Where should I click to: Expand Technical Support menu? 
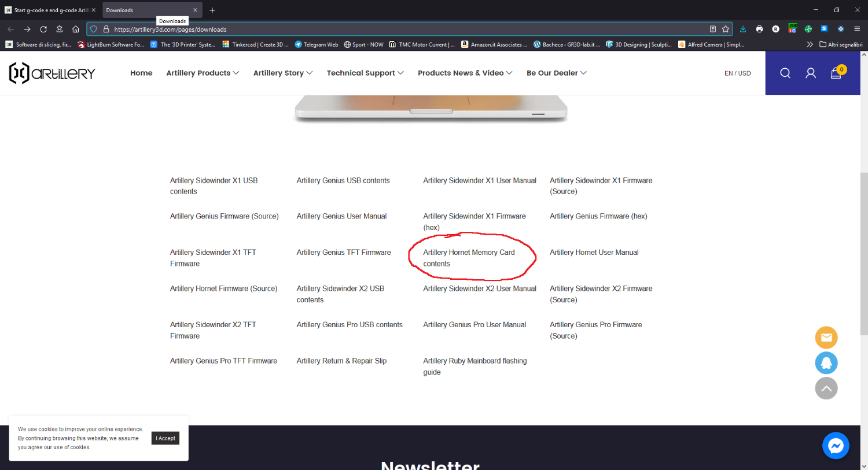click(365, 73)
